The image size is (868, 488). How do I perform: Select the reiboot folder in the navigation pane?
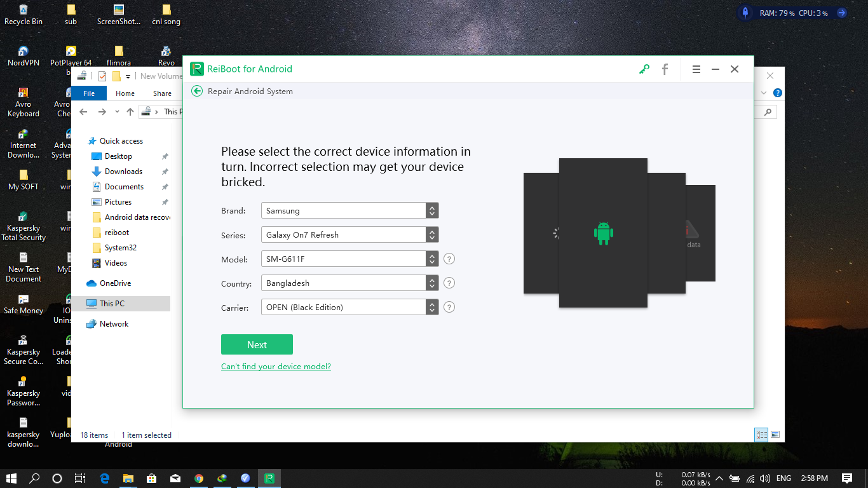click(117, 233)
